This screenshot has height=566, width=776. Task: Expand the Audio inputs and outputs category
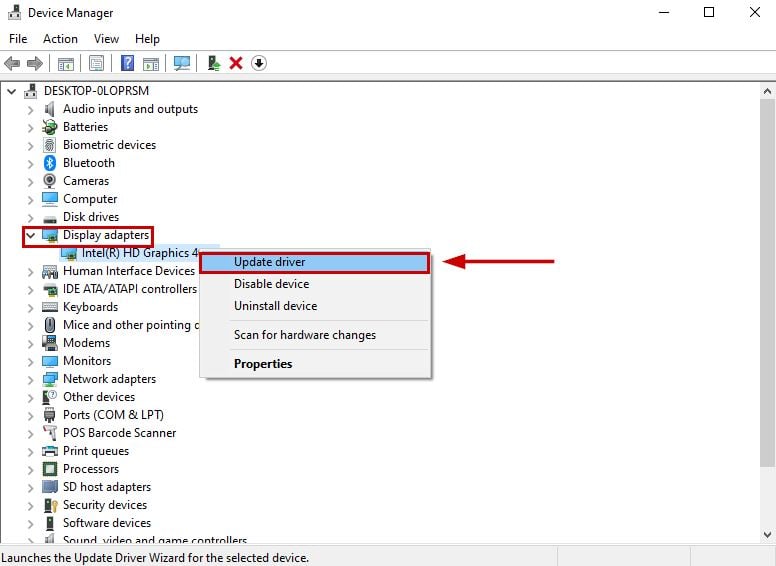(30, 109)
